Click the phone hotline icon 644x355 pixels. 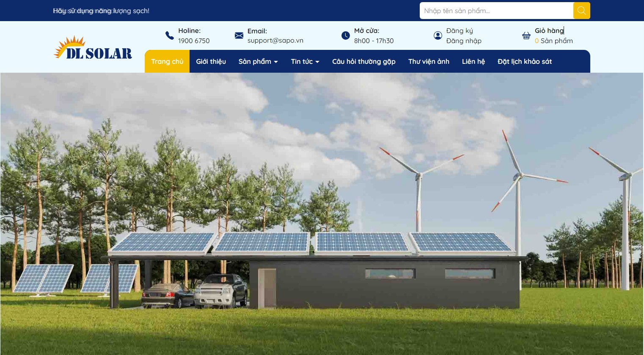tap(169, 35)
